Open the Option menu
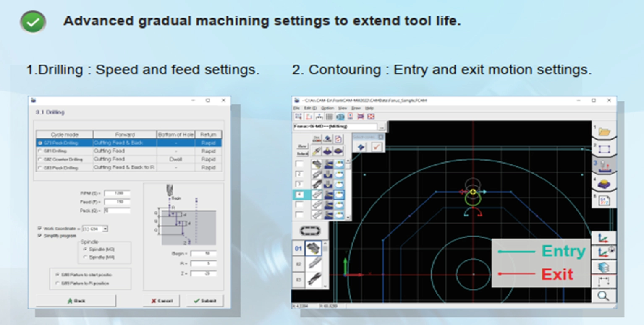Viewport: 644px width, 325px height. pos(327,108)
